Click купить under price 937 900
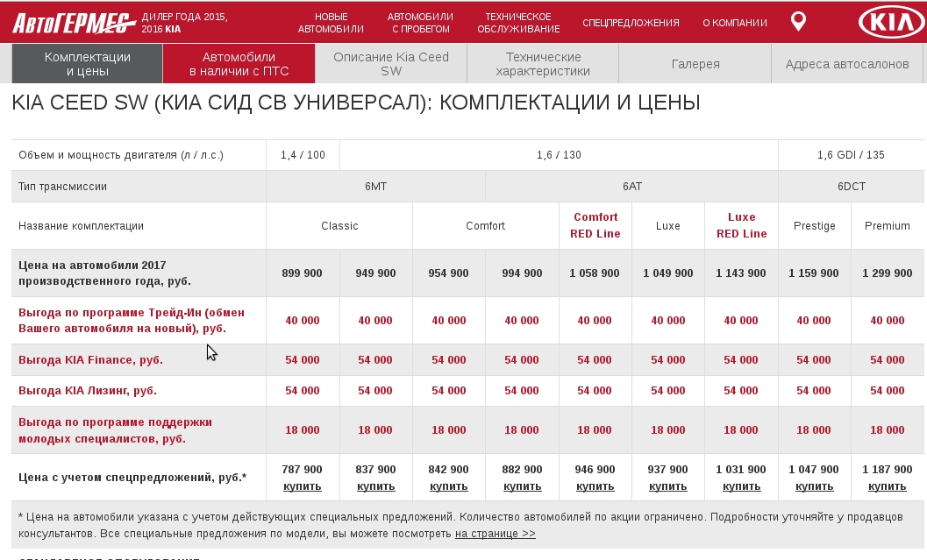Screen dimensions: 927x560 coord(668,486)
